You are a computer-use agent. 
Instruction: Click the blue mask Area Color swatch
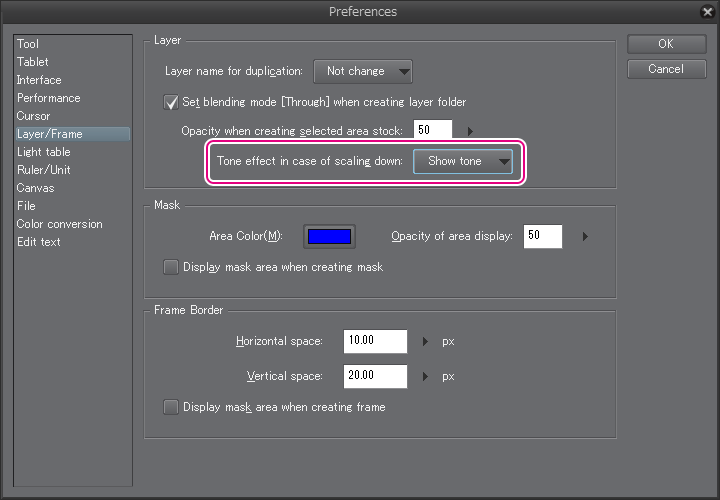tap(329, 237)
